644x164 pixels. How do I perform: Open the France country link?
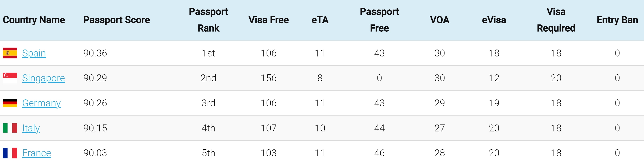(37, 153)
